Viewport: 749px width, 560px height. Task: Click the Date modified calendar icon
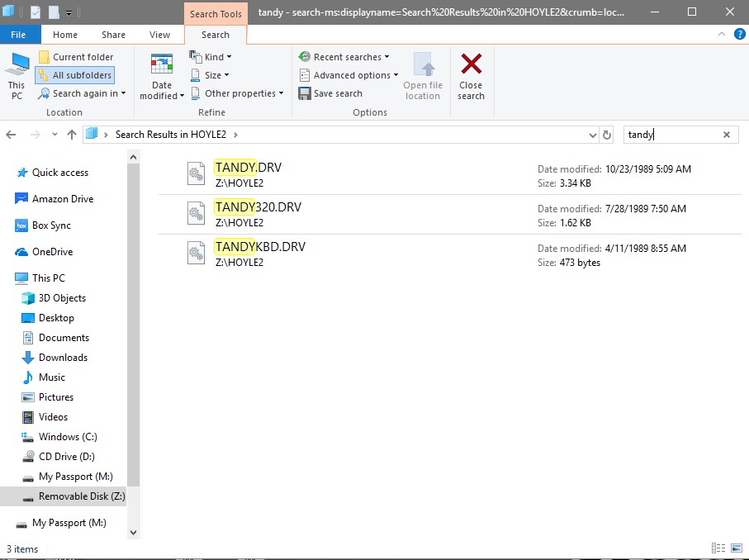162,66
